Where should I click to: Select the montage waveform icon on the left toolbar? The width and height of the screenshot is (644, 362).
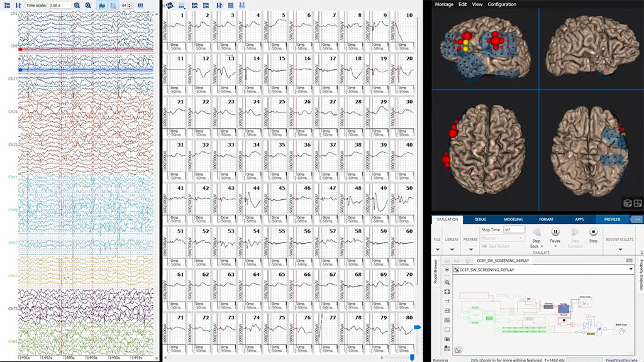tap(7, 6)
